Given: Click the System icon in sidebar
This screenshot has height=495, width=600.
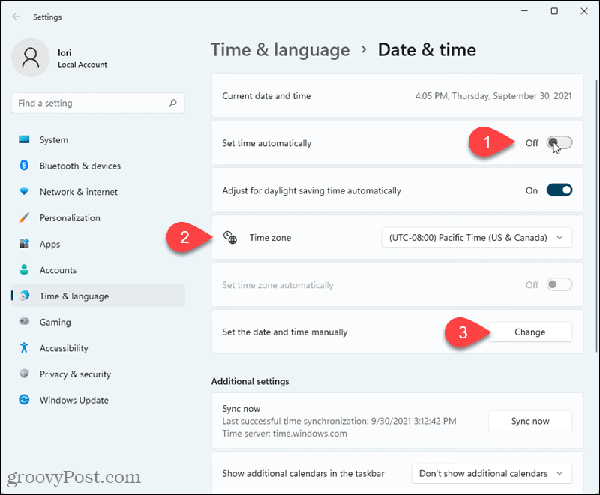Looking at the screenshot, I should [24, 140].
